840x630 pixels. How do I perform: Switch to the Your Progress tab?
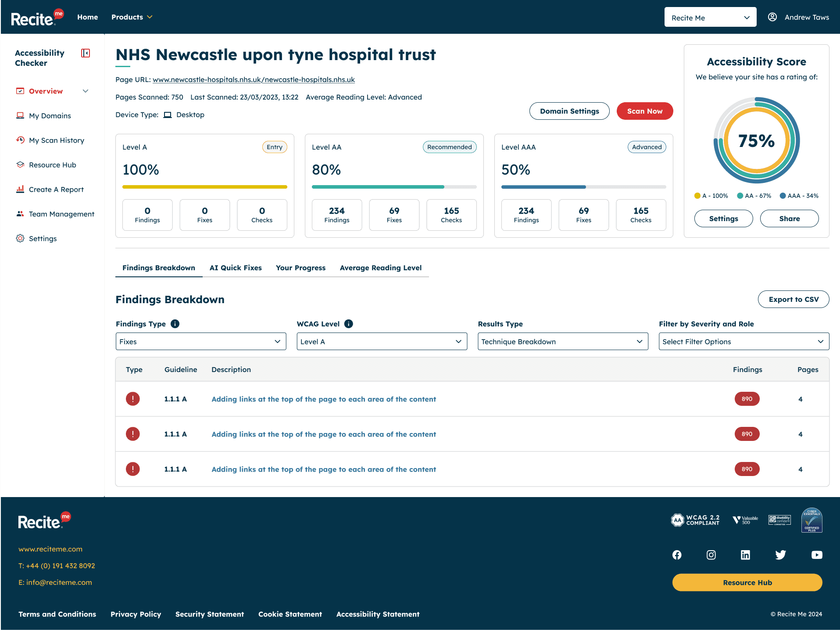click(301, 268)
